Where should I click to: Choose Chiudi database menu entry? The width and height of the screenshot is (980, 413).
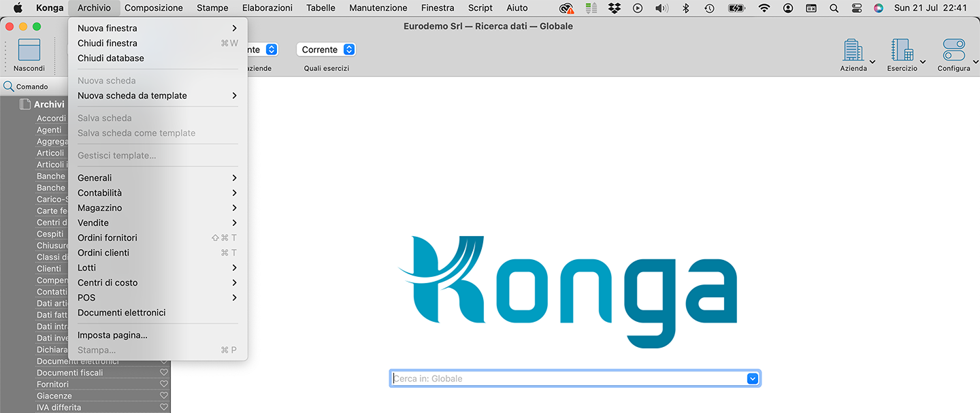[x=111, y=58]
